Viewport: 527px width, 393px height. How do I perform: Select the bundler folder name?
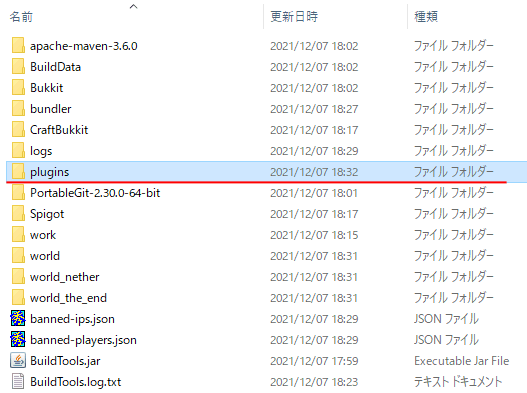tap(50, 109)
